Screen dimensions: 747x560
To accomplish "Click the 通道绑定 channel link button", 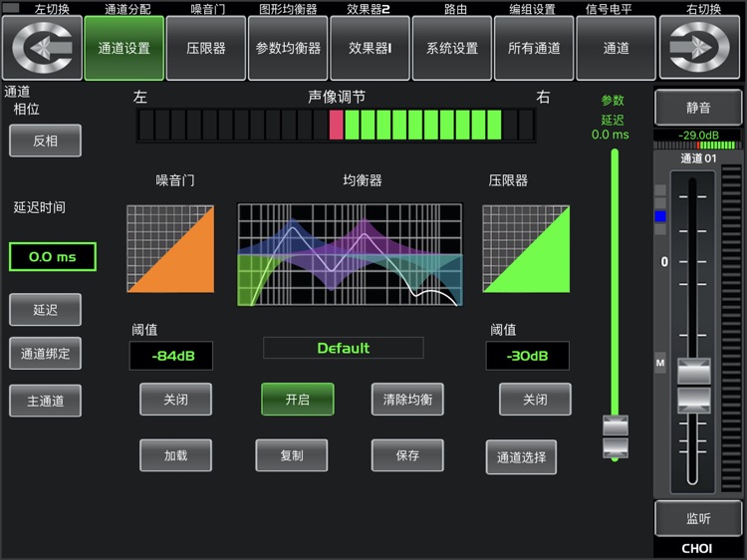I will [45, 353].
